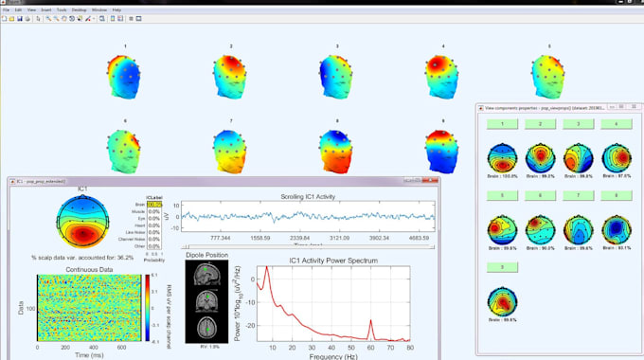Click 3D head plot number 8
This screenshot has height=360, width=644.
tap(336, 152)
